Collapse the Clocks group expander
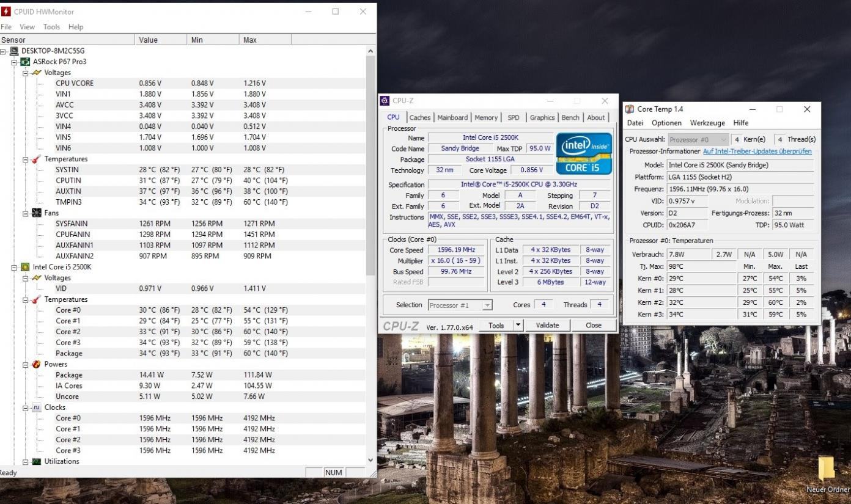 tap(26, 407)
